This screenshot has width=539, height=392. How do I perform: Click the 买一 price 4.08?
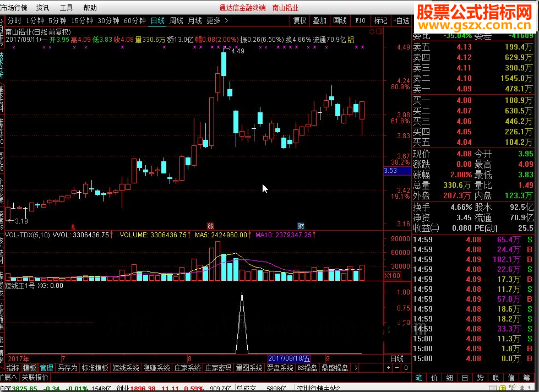pyautogui.click(x=464, y=100)
